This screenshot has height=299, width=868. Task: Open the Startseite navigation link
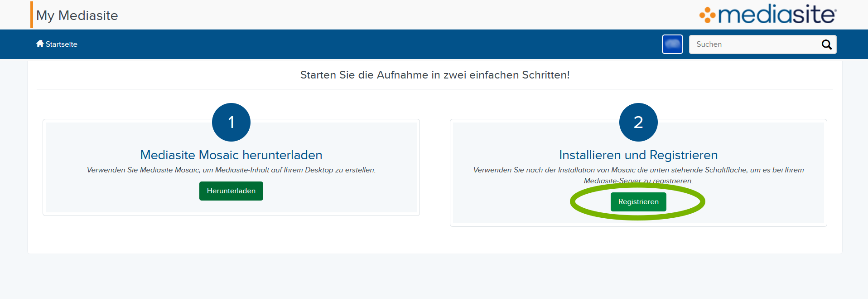point(57,44)
